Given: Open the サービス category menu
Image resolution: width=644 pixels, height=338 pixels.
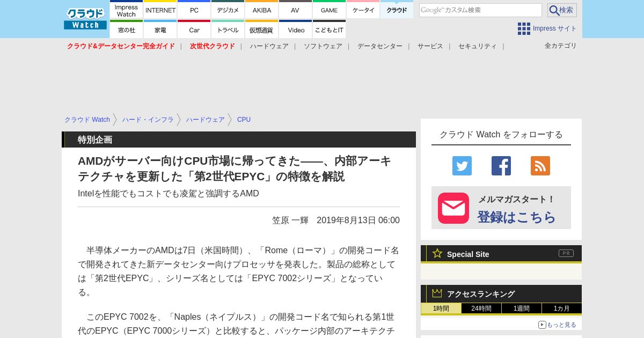Looking at the screenshot, I should 430,46.
